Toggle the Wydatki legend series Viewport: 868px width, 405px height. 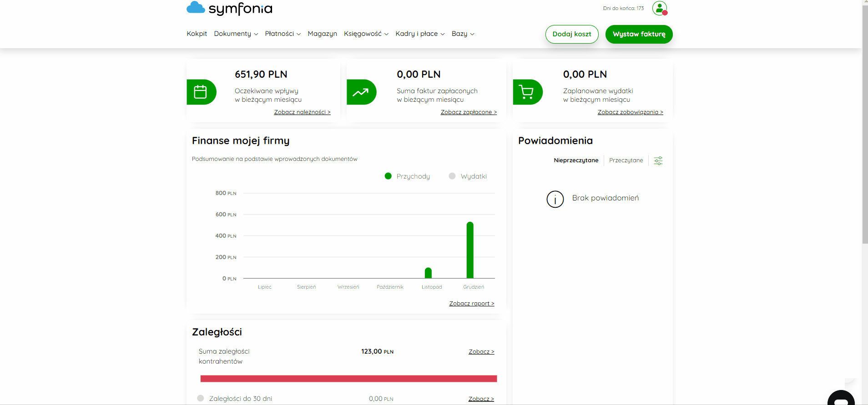[468, 176]
